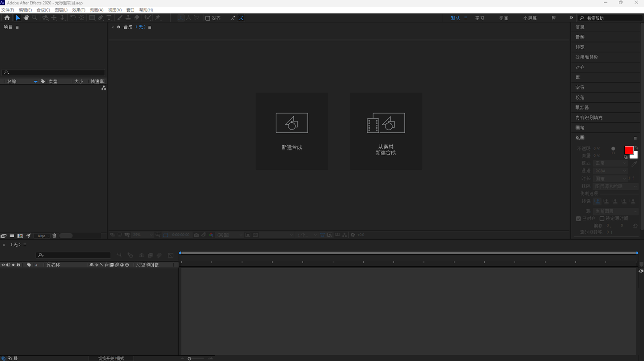
Task: Click the Project panel search field
Action: coord(53,72)
